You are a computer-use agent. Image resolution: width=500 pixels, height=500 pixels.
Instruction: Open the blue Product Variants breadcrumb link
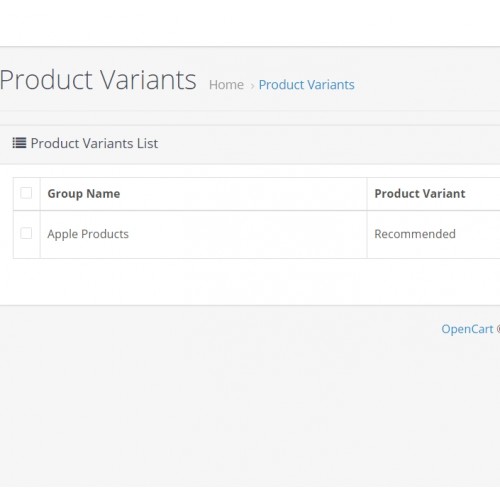coord(306,85)
